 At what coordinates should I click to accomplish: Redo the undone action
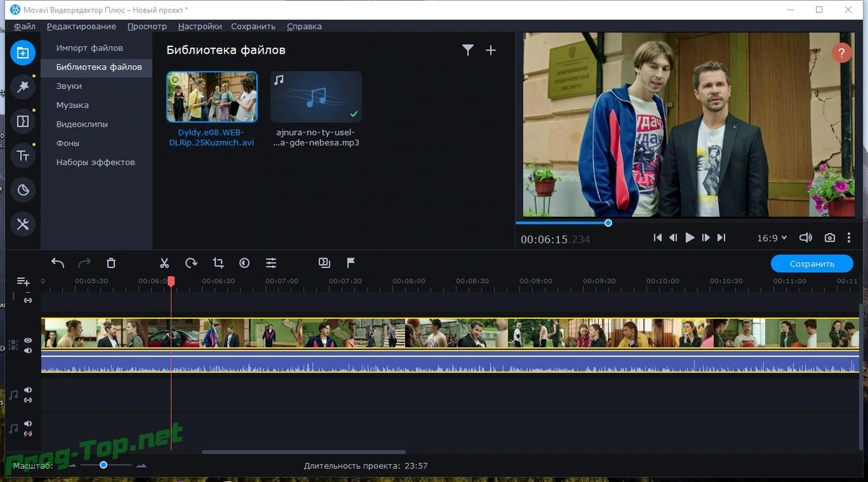85,263
